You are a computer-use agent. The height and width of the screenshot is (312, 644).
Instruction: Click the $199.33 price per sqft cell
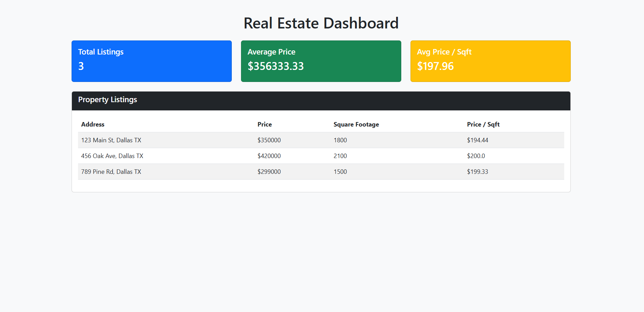(x=478, y=172)
